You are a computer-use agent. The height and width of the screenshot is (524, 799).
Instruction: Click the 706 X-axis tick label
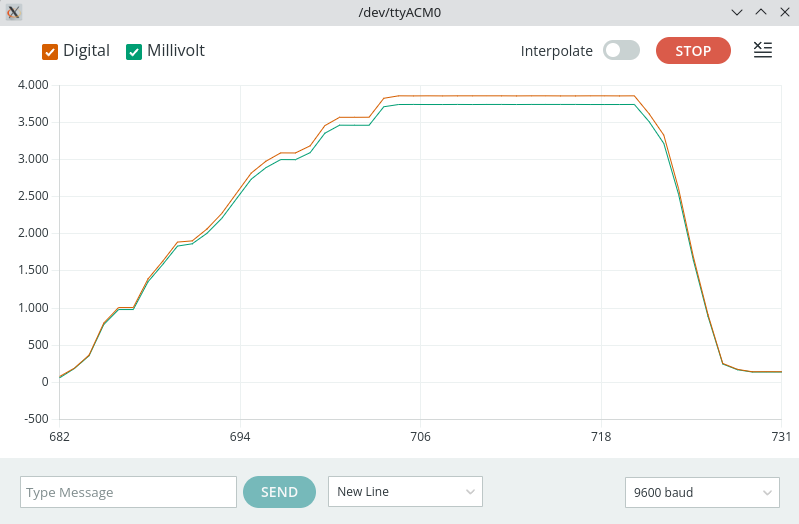pos(420,437)
